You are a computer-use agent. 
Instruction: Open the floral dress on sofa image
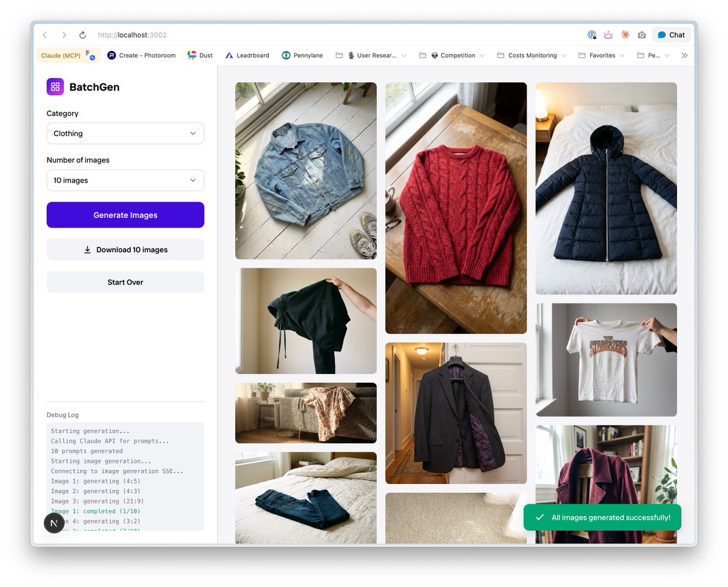(x=306, y=413)
